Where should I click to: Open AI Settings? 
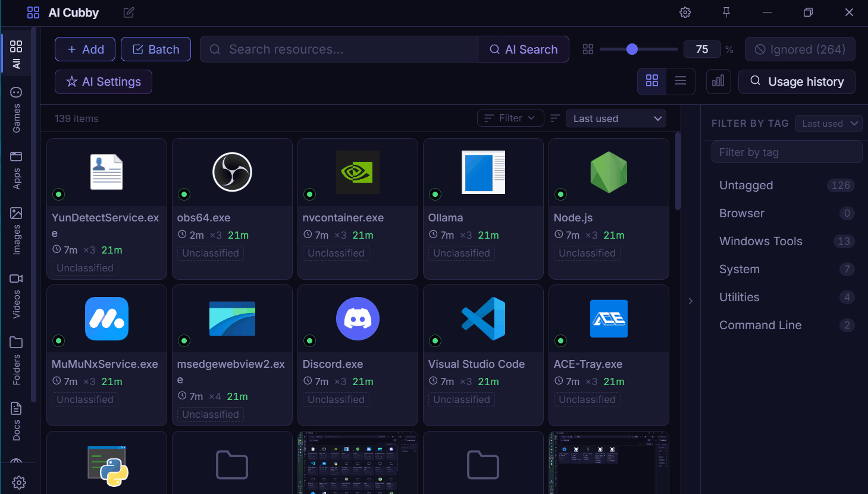[104, 82]
